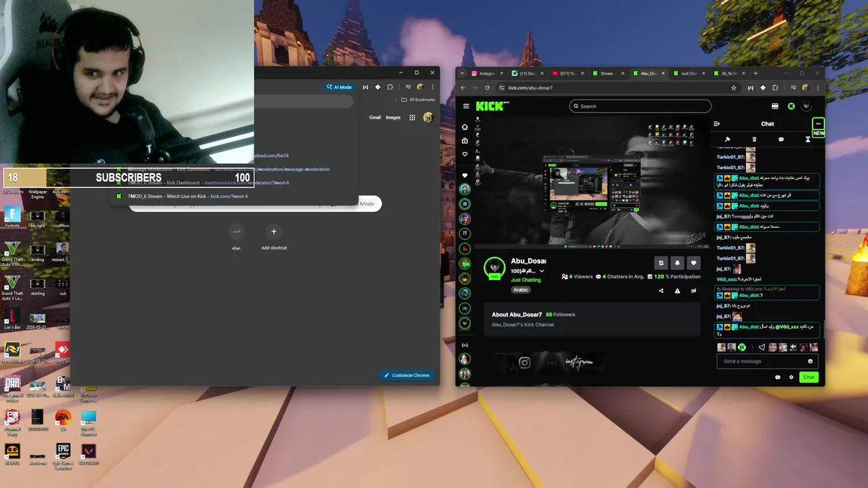868x488 pixels.
Task: Click Customize Chrome button
Action: click(x=407, y=375)
